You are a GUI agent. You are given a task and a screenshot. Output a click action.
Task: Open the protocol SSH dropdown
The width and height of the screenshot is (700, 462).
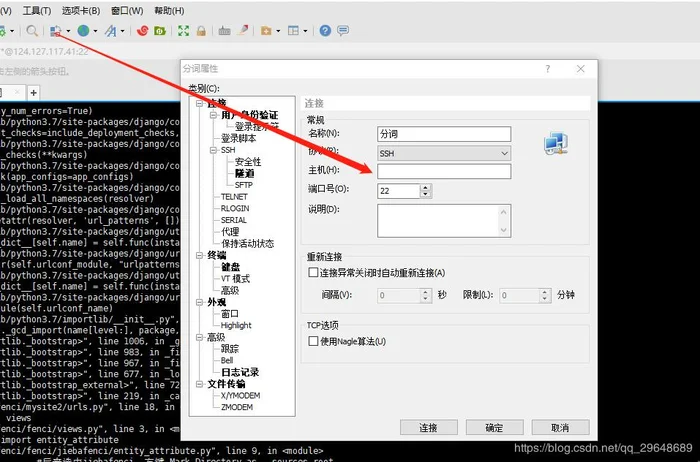coord(444,152)
